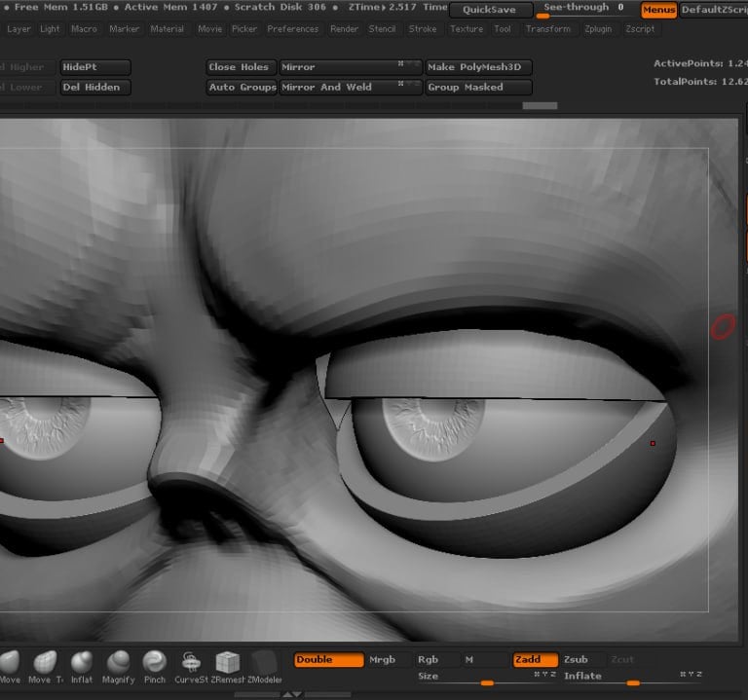Image resolution: width=748 pixels, height=700 pixels.
Task: Toggle the M material mode
Action: tap(469, 659)
